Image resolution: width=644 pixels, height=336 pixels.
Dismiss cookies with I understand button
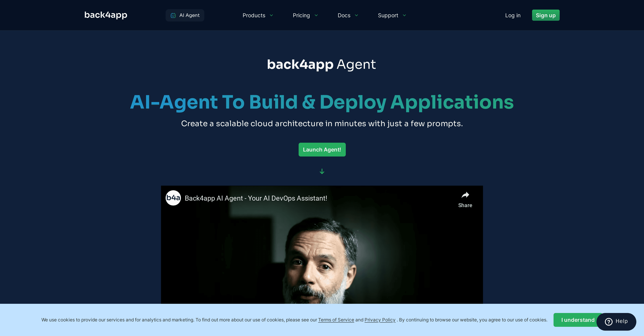tap(577, 320)
